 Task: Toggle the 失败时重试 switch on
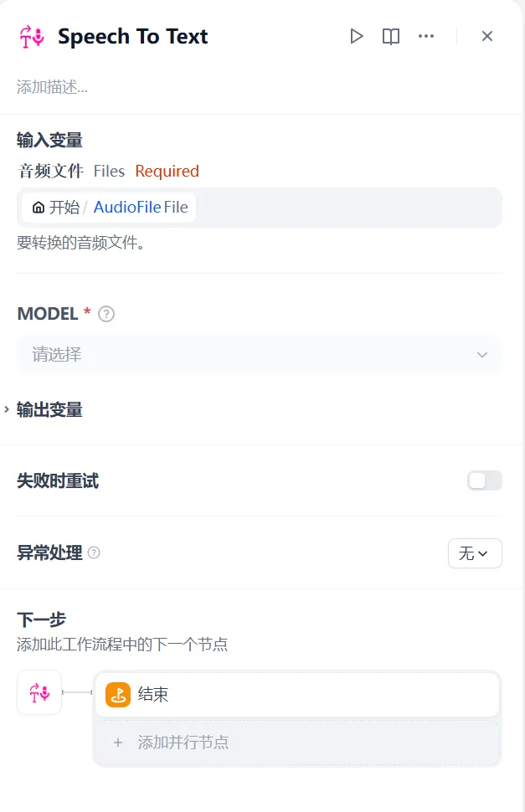(484, 480)
